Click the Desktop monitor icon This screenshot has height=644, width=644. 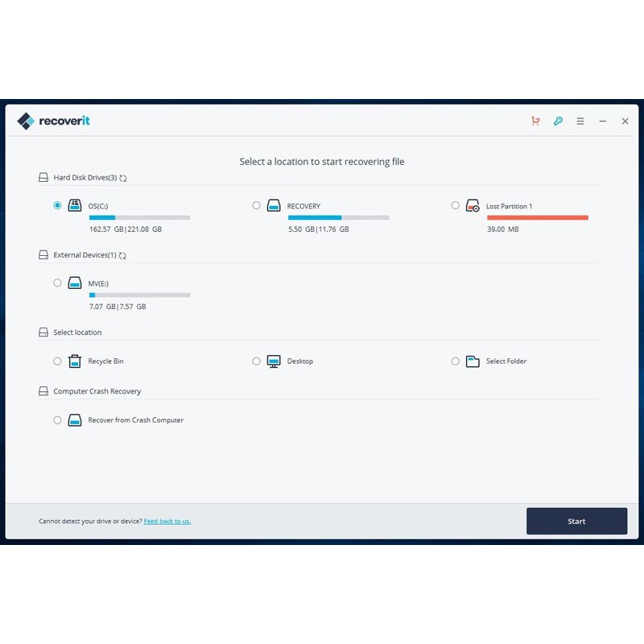274,361
